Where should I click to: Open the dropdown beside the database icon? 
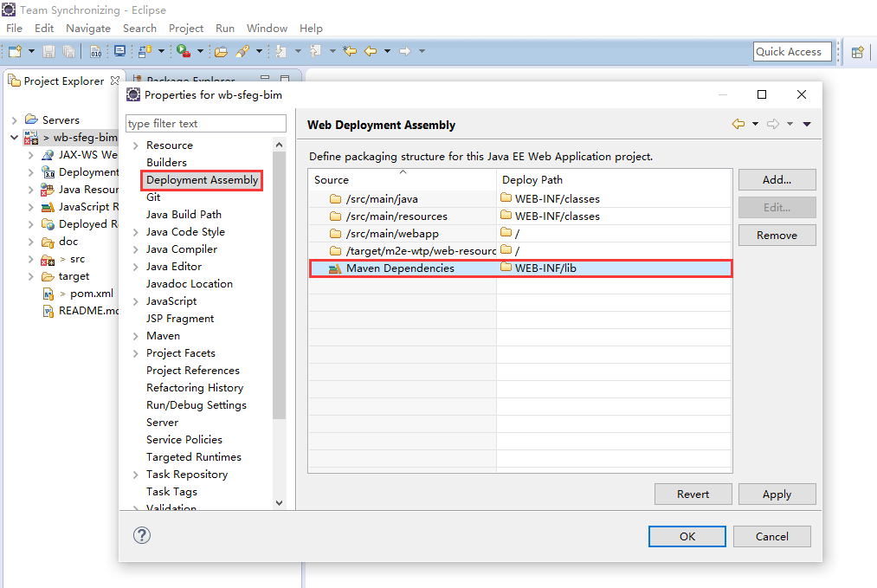click(x=162, y=51)
